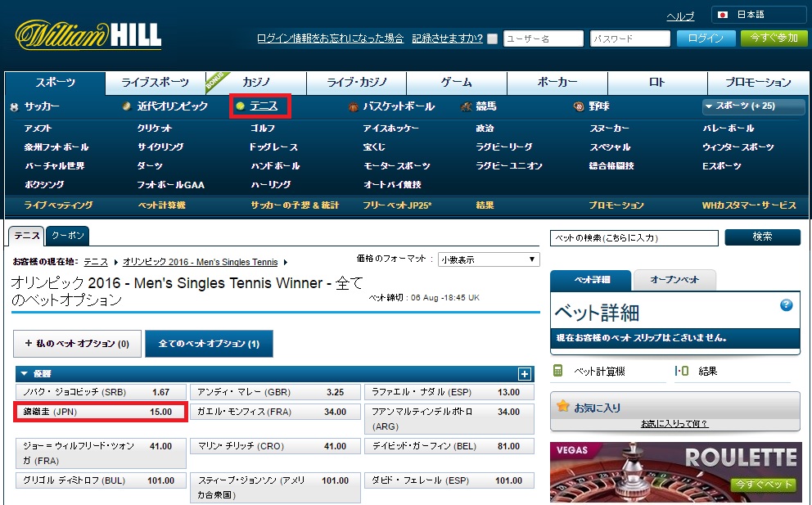Click the ログイン button
The width and height of the screenshot is (812, 505).
(x=706, y=38)
